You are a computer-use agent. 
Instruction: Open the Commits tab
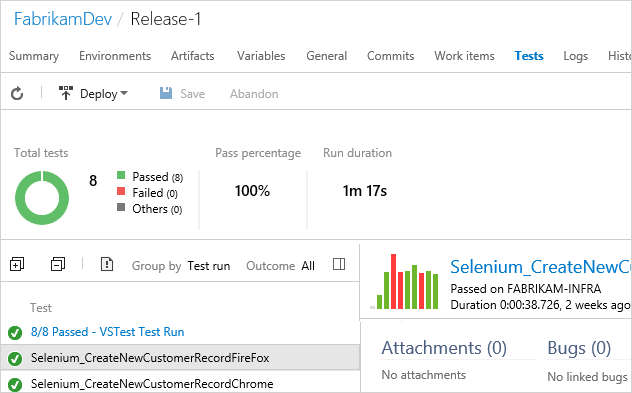[x=391, y=56]
